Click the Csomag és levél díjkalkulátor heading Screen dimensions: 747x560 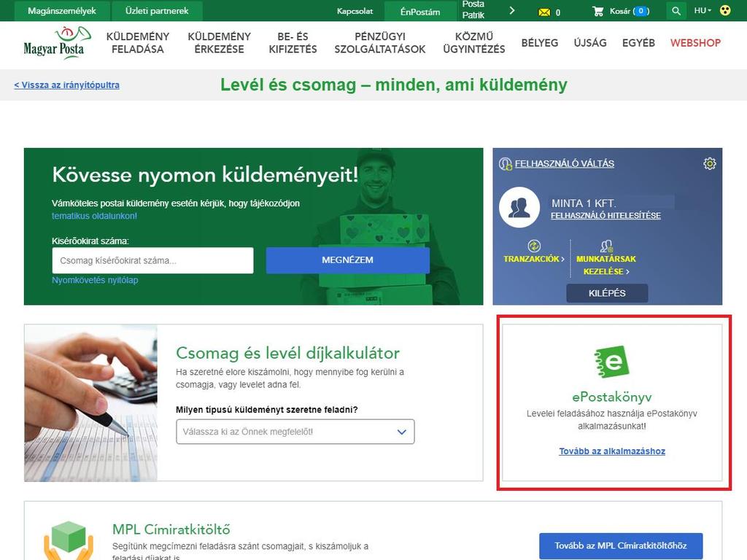tap(287, 353)
